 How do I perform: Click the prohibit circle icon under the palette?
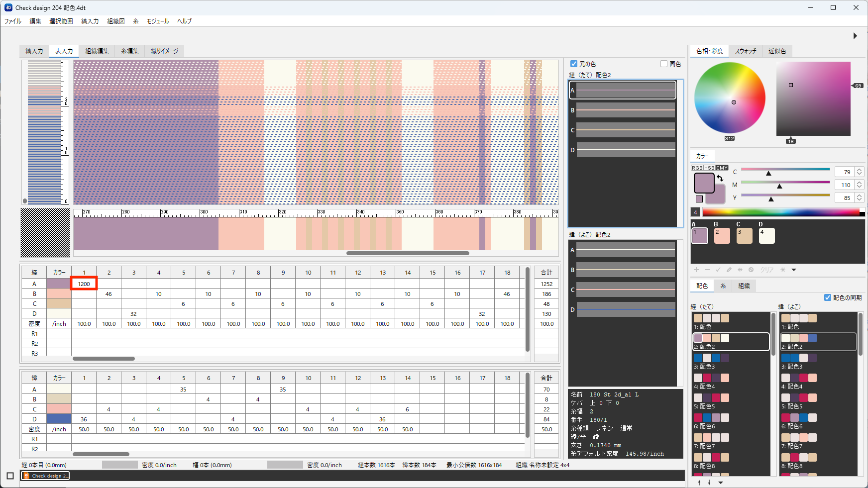coord(751,270)
